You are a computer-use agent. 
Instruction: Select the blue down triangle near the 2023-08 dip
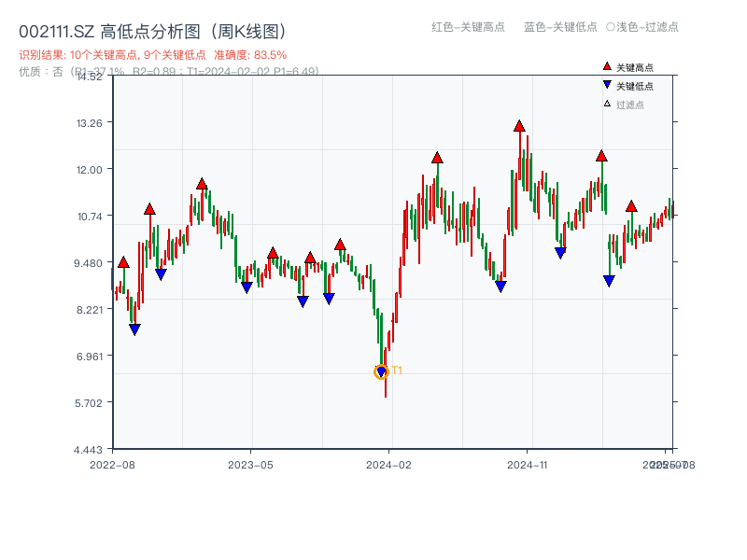pyautogui.click(x=303, y=301)
